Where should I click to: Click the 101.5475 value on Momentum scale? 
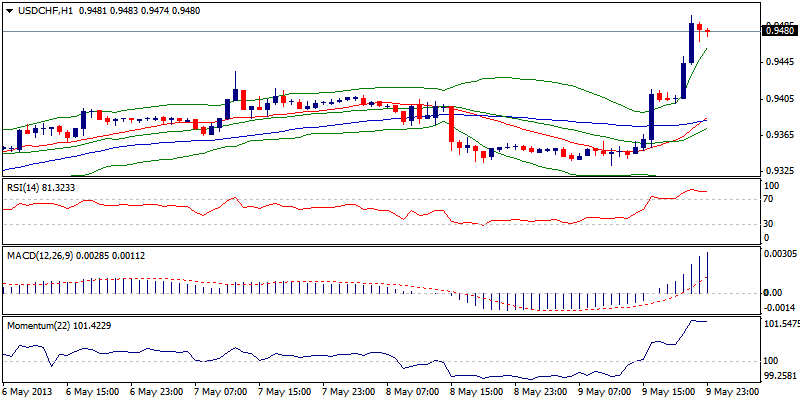click(x=781, y=324)
